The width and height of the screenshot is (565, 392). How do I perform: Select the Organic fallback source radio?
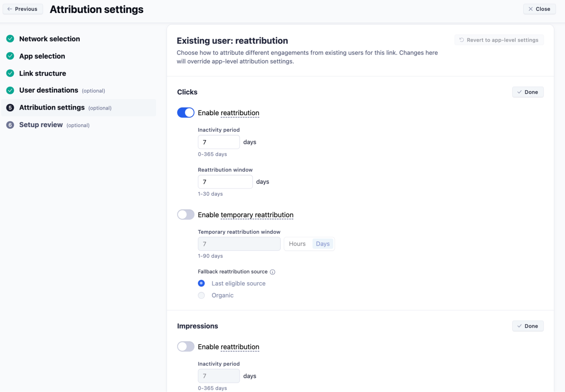point(202,295)
